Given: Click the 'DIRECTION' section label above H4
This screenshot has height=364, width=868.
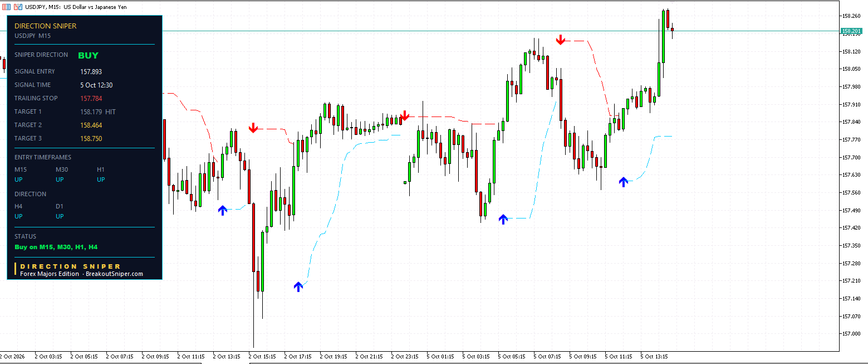Looking at the screenshot, I should [x=31, y=194].
